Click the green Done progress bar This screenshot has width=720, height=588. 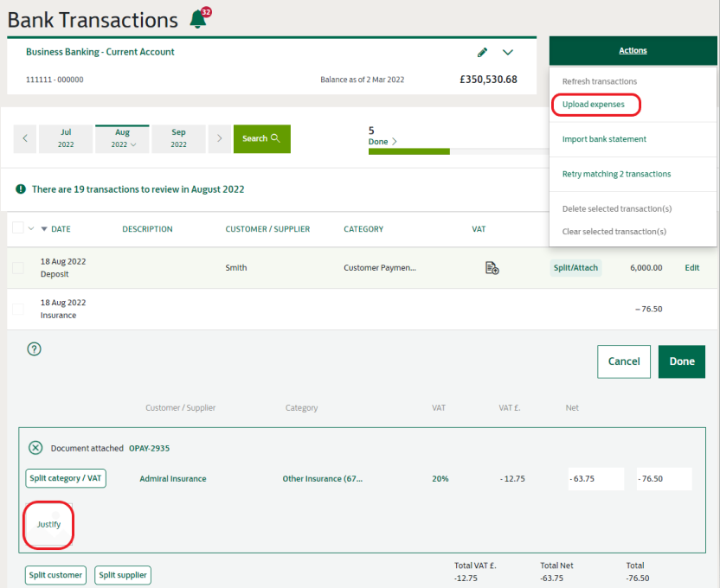click(x=409, y=151)
